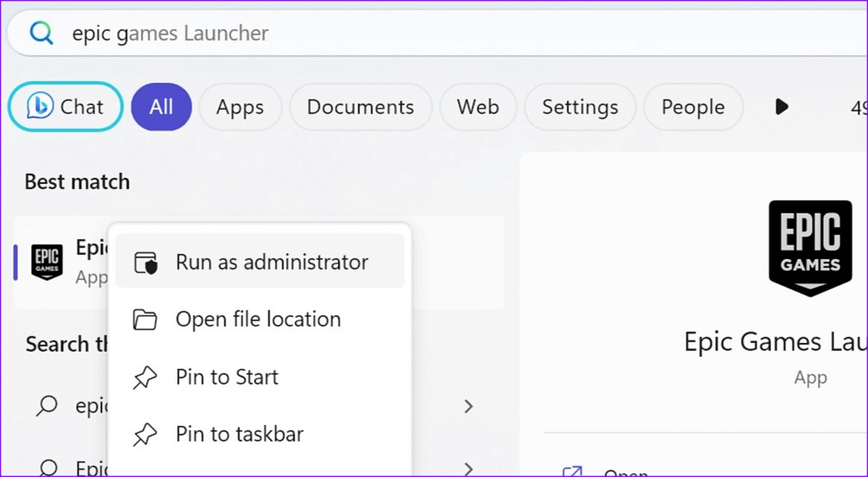Screen dimensions: 868x477
Task: Switch to the Apps filter tab
Action: tap(240, 107)
